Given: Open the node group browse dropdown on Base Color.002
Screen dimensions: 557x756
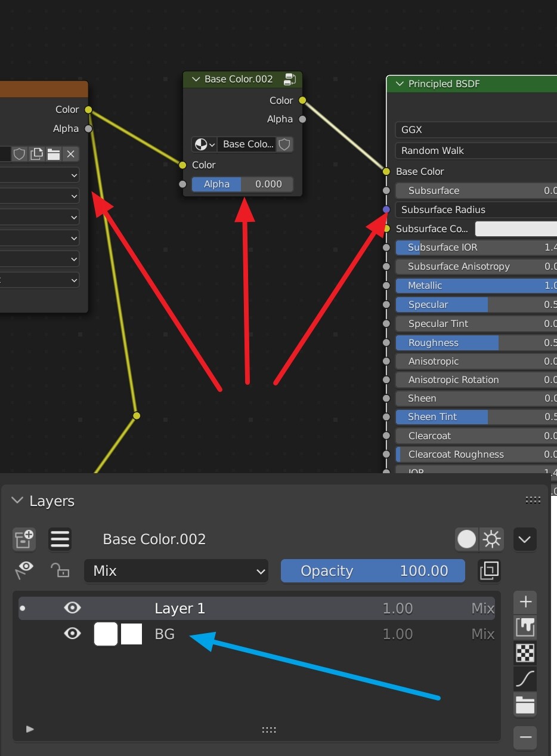Looking at the screenshot, I should pyautogui.click(x=205, y=144).
